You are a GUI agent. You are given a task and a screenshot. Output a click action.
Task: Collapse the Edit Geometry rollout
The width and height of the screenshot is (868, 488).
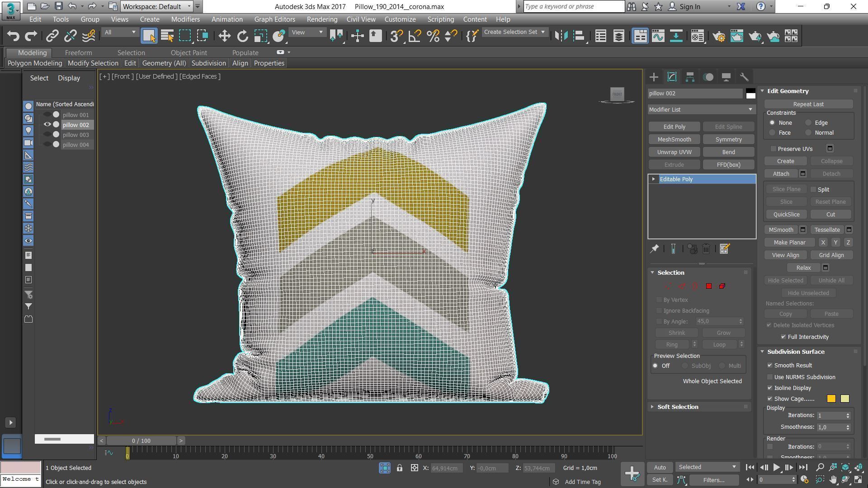pos(762,91)
